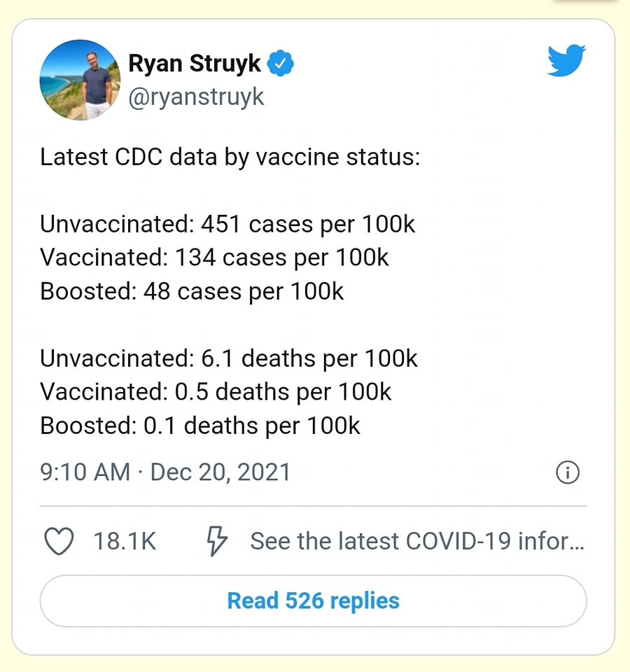Click the "Boosted: 0.1 deaths per 100k" text
Screen dimensions: 630x672
(x=200, y=426)
